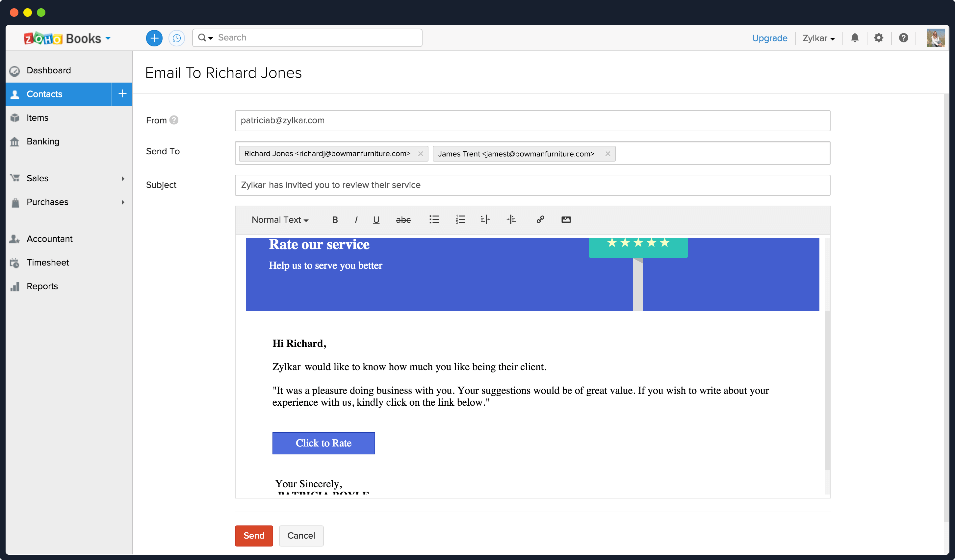This screenshot has height=560, width=955.
Task: Expand the Sales submenu arrow
Action: coord(123,178)
